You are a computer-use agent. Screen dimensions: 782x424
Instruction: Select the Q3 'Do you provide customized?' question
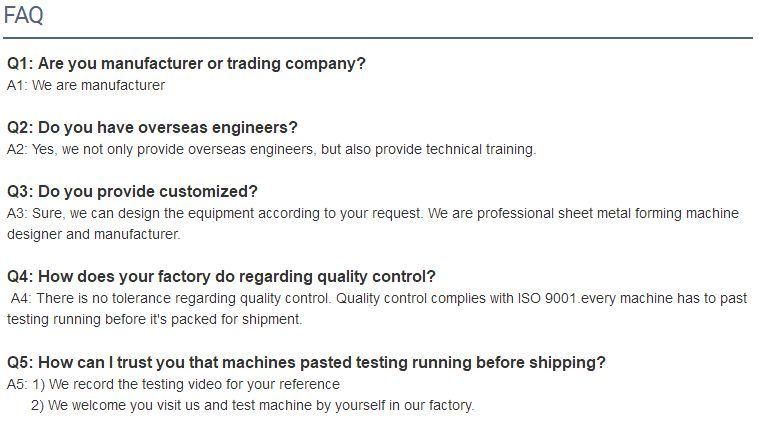point(132,192)
